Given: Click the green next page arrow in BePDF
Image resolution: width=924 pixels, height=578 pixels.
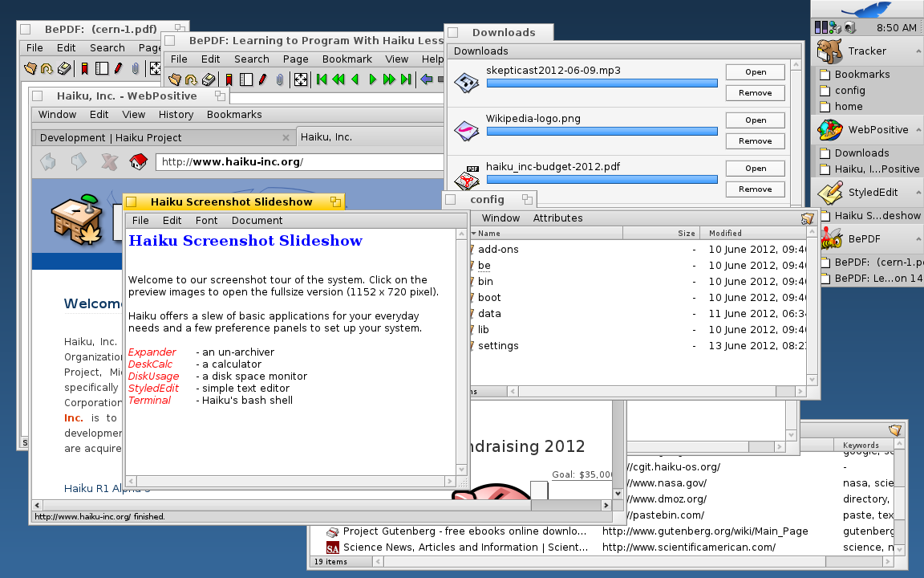Looking at the screenshot, I should 372,79.
